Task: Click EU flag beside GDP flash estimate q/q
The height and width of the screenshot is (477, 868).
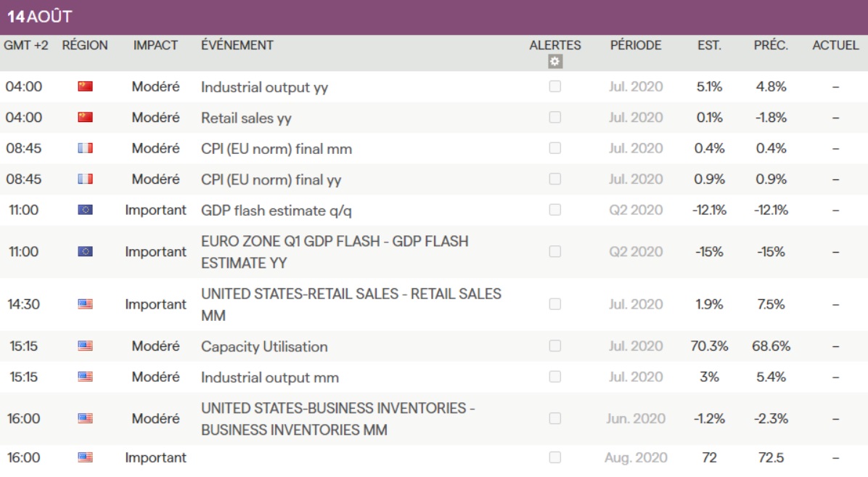Action: (85, 211)
